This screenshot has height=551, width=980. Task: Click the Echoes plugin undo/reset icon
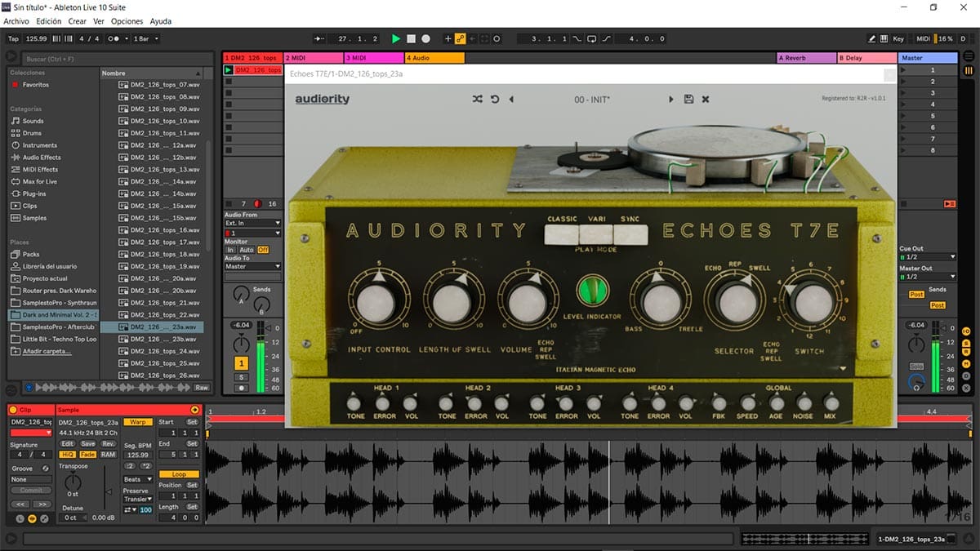494,99
